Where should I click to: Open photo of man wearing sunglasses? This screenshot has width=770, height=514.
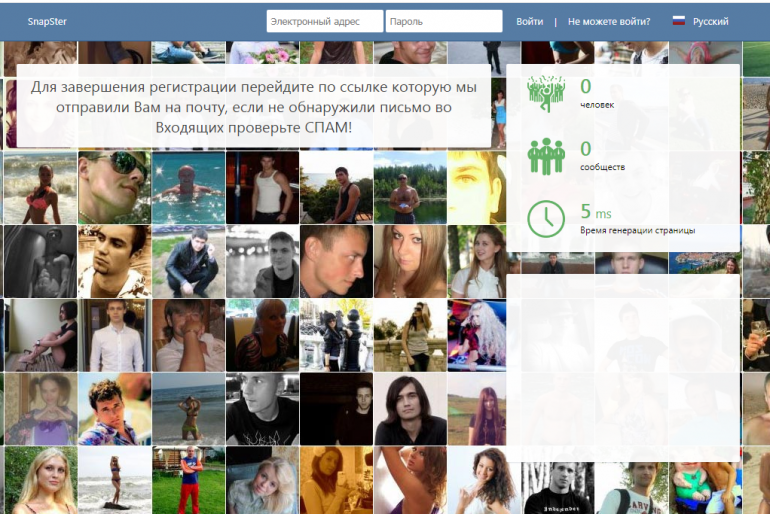(114, 187)
